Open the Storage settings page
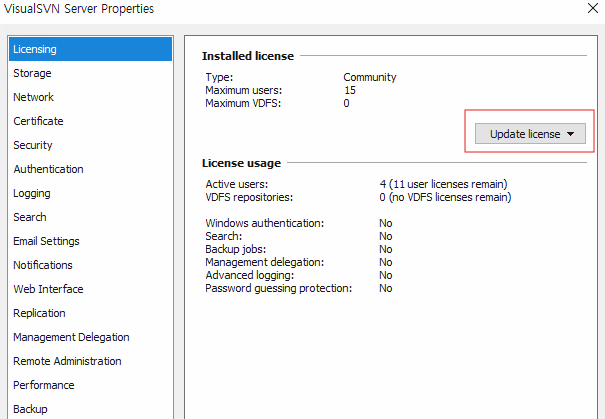 click(90, 73)
